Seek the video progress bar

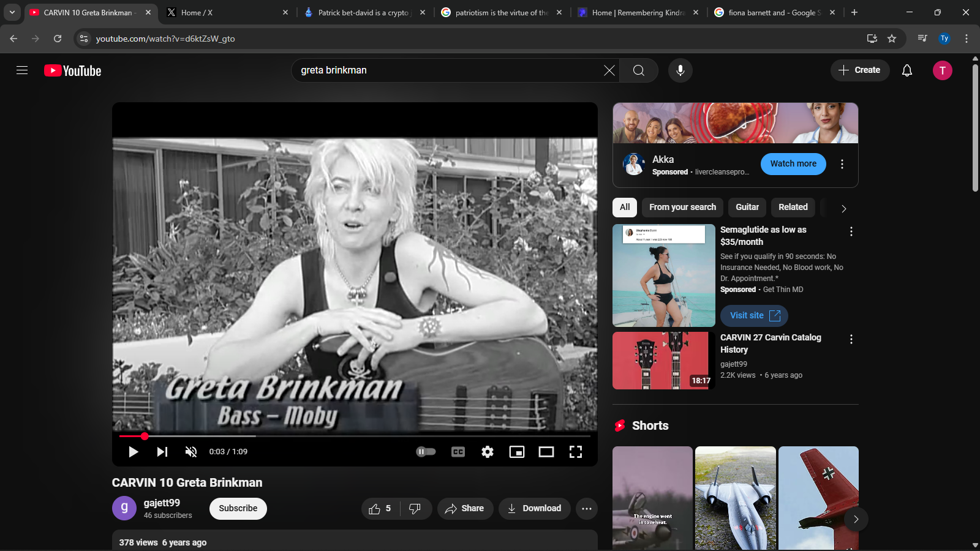pos(355,437)
